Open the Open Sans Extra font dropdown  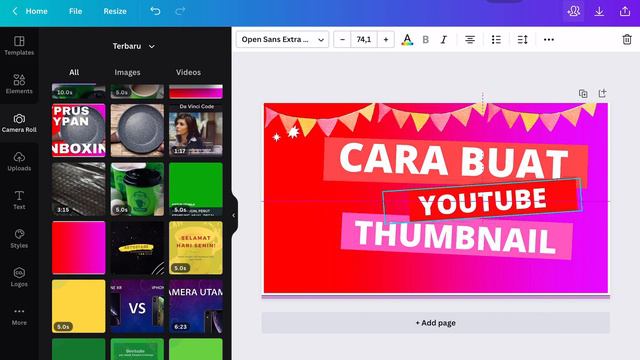coord(282,40)
